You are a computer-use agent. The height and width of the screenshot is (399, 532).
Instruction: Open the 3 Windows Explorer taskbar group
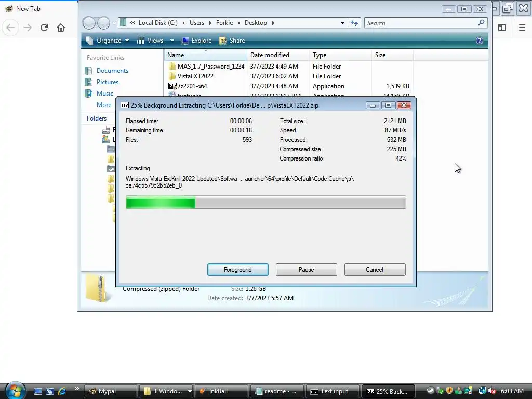click(x=166, y=391)
